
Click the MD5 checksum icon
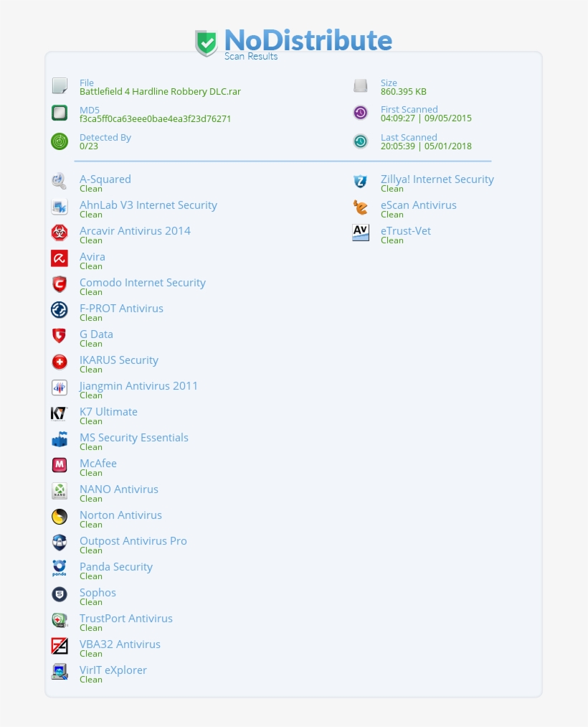pos(59,113)
